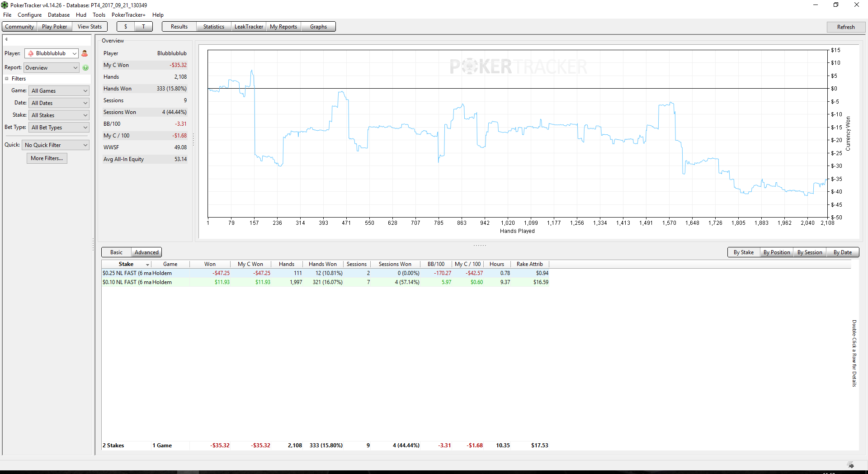This screenshot has width=868, height=474.
Task: Open the Stake filter dropdown
Action: coord(59,115)
